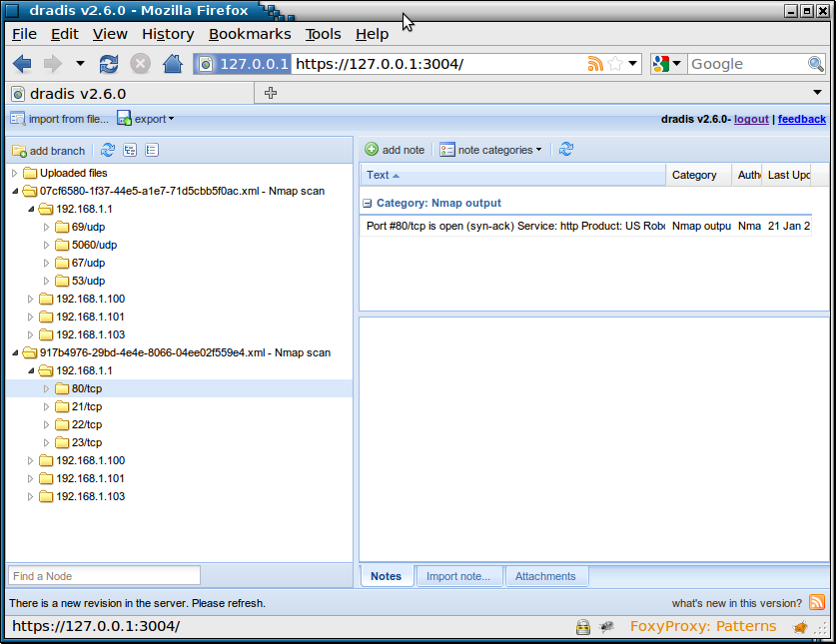This screenshot has height=644, width=836.
Task: Refresh the node tree icon
Action: [108, 151]
